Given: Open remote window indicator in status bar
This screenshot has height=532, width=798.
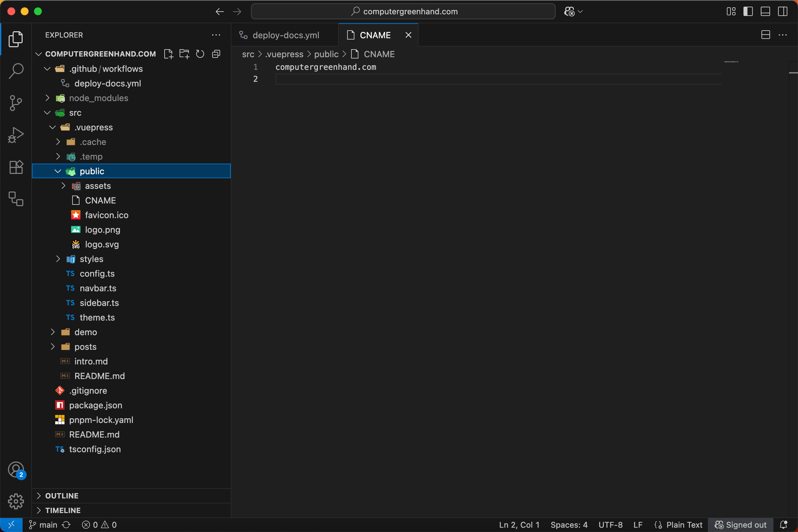Looking at the screenshot, I should (11, 525).
